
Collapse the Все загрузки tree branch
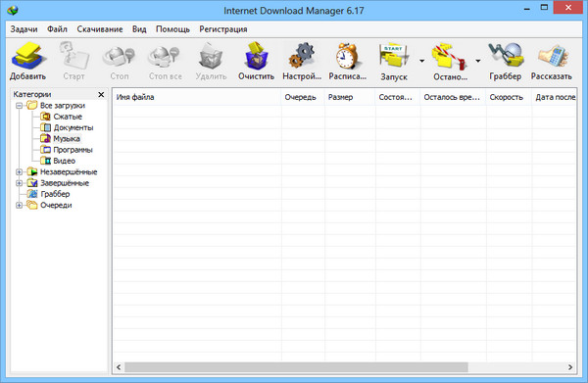tap(20, 106)
